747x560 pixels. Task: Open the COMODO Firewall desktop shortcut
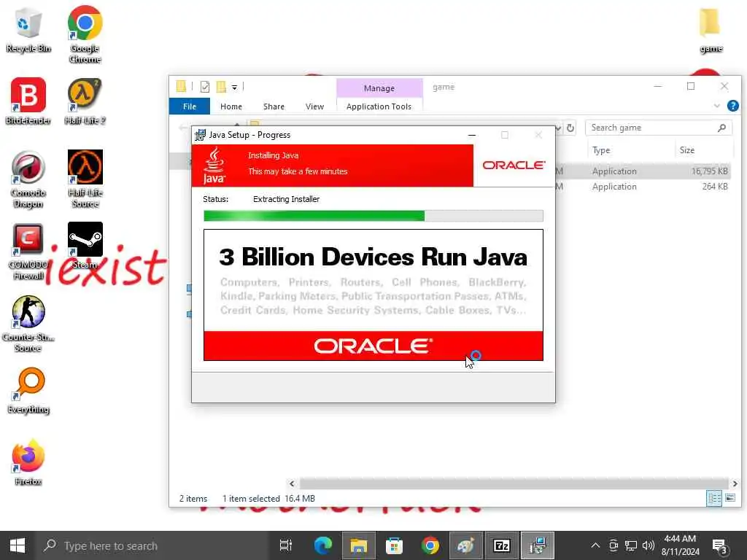(28, 252)
